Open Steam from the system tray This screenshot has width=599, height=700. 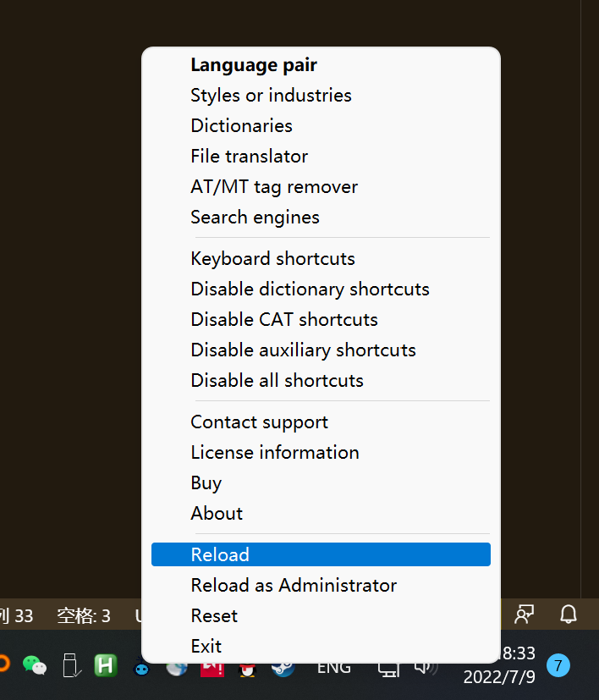(x=283, y=669)
